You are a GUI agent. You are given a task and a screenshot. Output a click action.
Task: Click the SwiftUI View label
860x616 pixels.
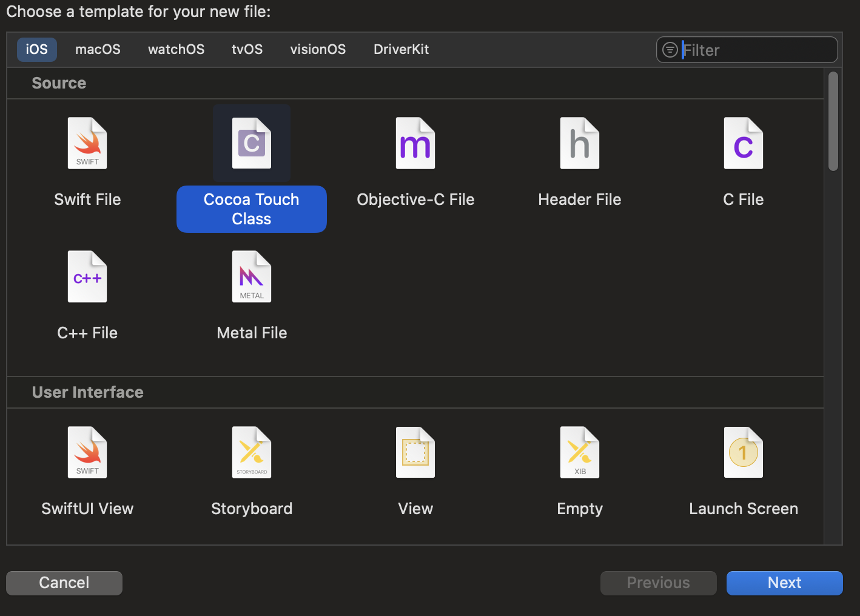pyautogui.click(x=87, y=509)
